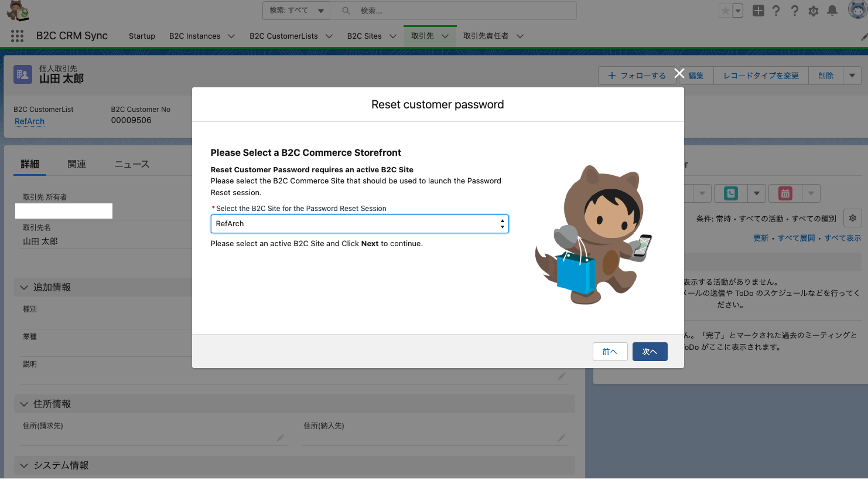This screenshot has width=868, height=480.
Task: Click the B2C Customer No 00009506 value
Action: click(131, 120)
